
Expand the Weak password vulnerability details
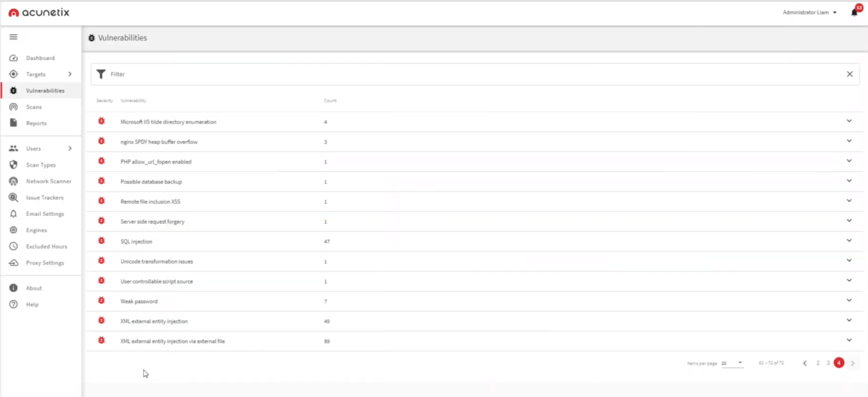[x=849, y=300]
